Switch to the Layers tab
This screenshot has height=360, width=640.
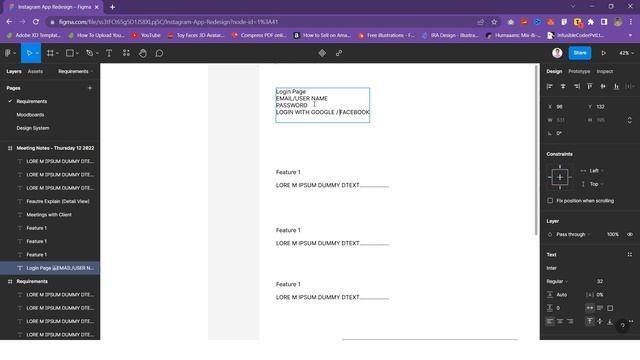coord(14,71)
